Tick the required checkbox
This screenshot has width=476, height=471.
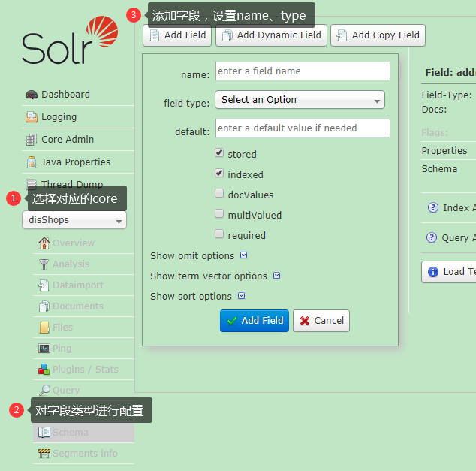(x=219, y=234)
